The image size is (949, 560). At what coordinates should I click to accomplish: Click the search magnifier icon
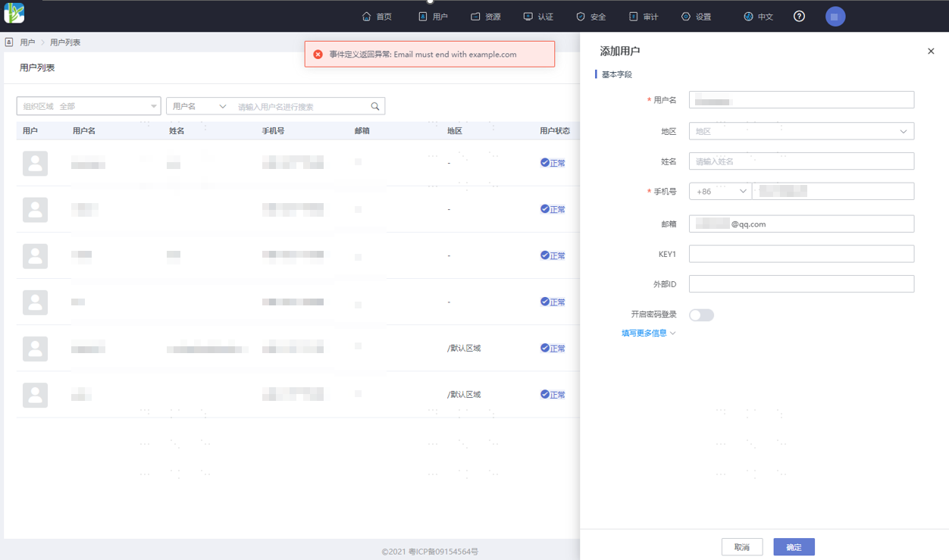click(x=374, y=107)
